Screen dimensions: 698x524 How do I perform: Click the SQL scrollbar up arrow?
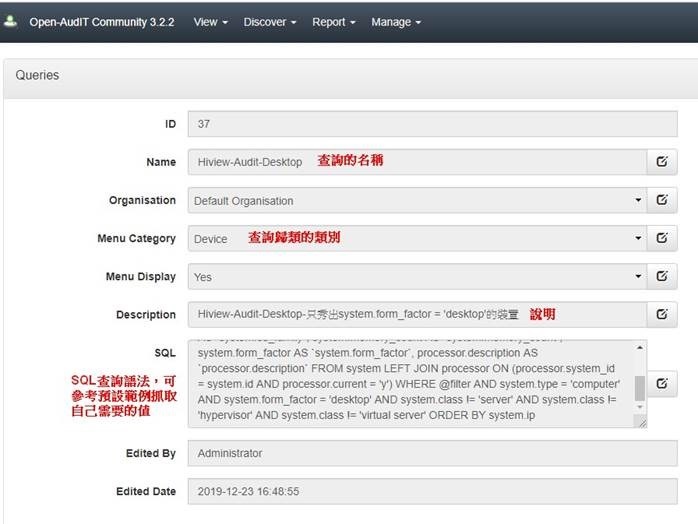640,347
